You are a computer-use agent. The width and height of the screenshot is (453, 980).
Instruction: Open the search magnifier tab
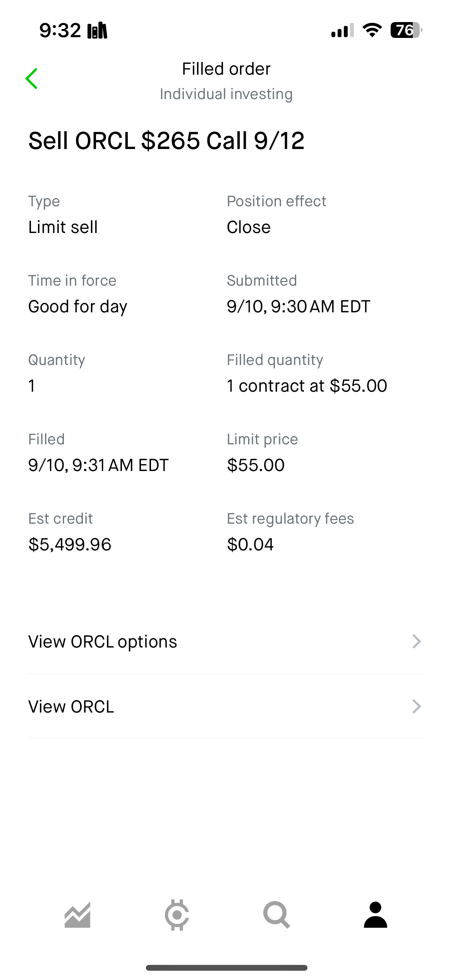(x=276, y=915)
